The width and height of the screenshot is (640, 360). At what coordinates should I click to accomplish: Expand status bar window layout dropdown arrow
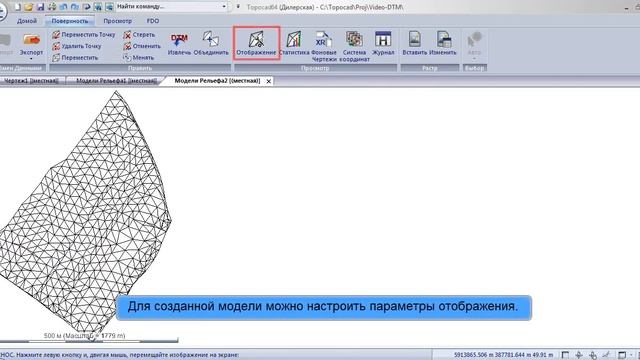coord(631,355)
